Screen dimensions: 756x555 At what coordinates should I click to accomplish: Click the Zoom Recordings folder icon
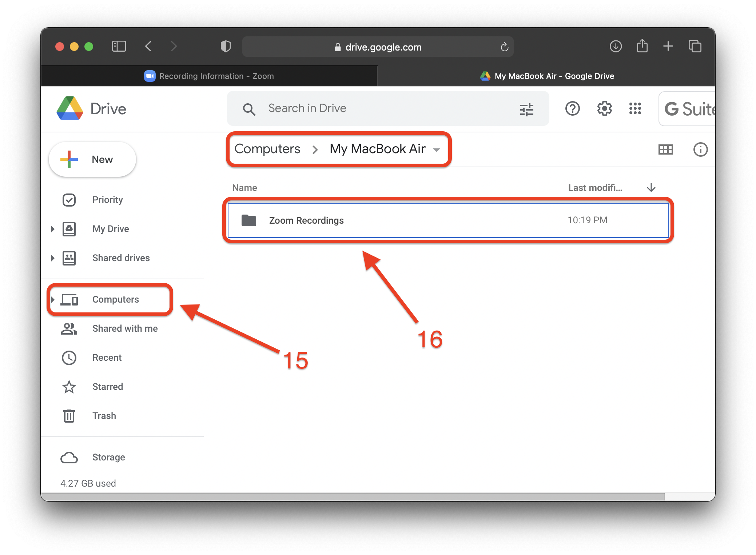pos(249,220)
